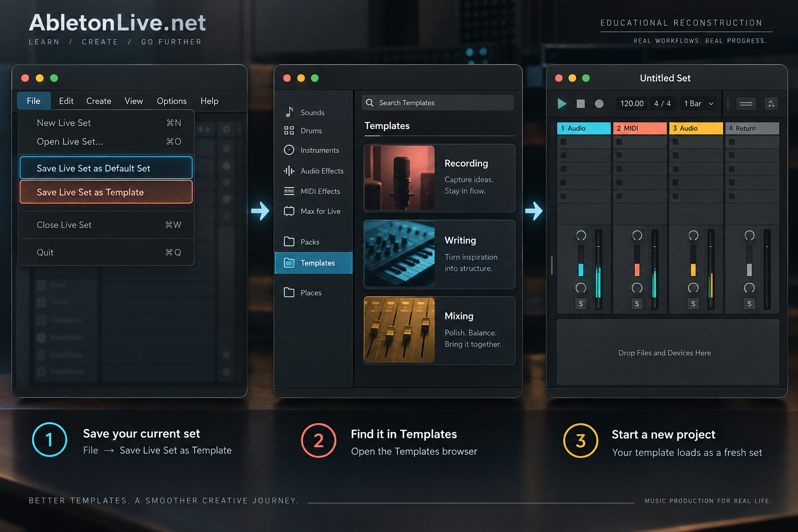Click upper pan knob on 1 Audio track
Image resolution: width=798 pixels, height=532 pixels.
(x=581, y=235)
